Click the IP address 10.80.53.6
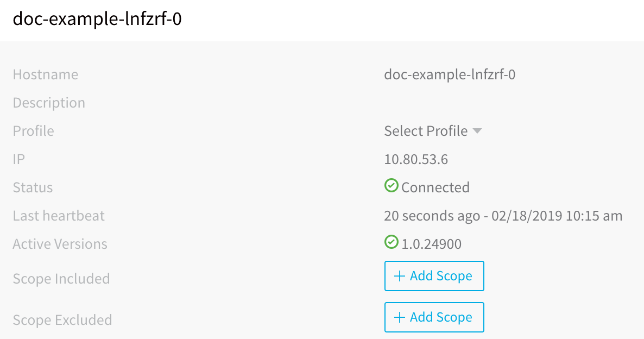Screen dimensions: 644x339 coord(416,159)
